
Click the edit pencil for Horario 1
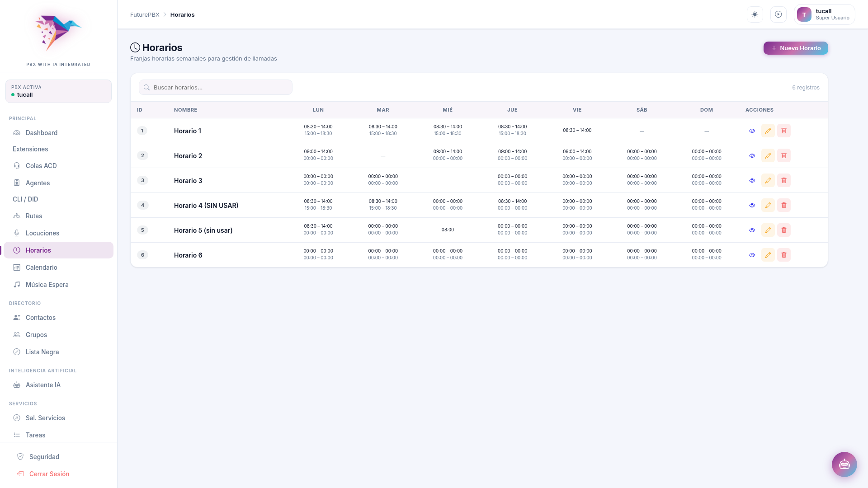coord(768,131)
